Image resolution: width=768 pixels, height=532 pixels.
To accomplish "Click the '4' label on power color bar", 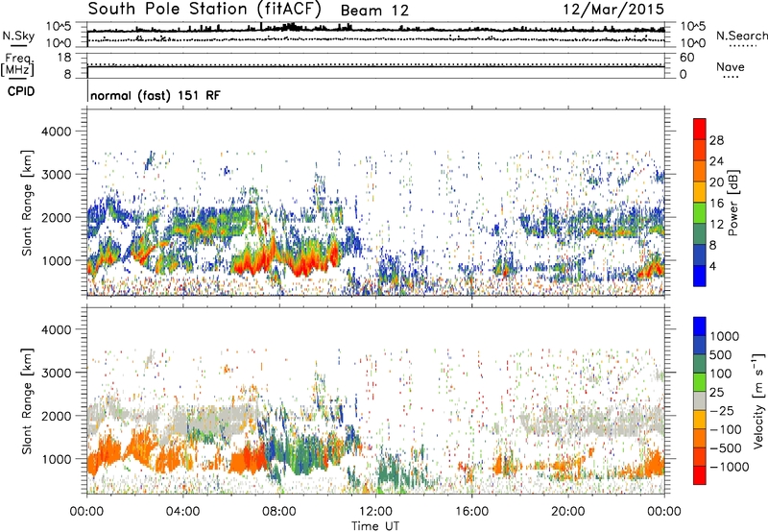I will point(713,266).
